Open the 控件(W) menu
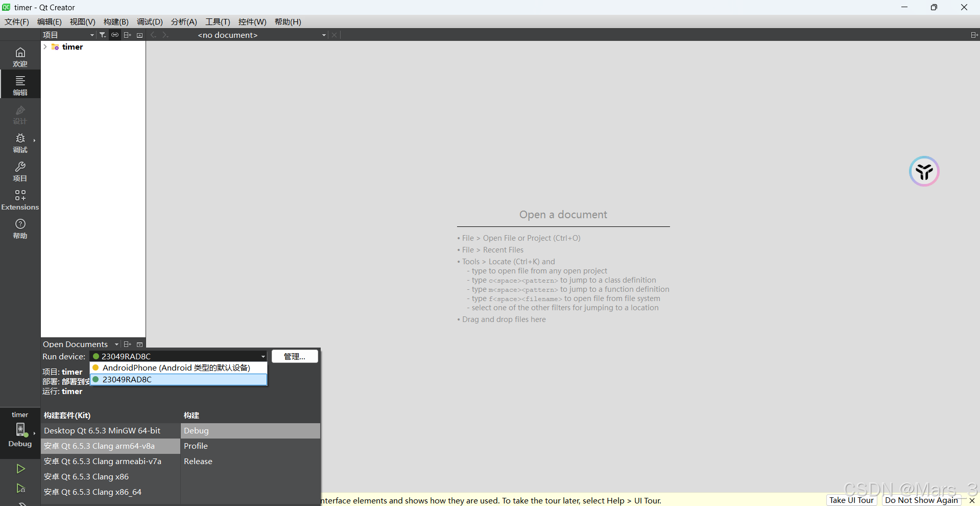980x506 pixels. [252, 21]
